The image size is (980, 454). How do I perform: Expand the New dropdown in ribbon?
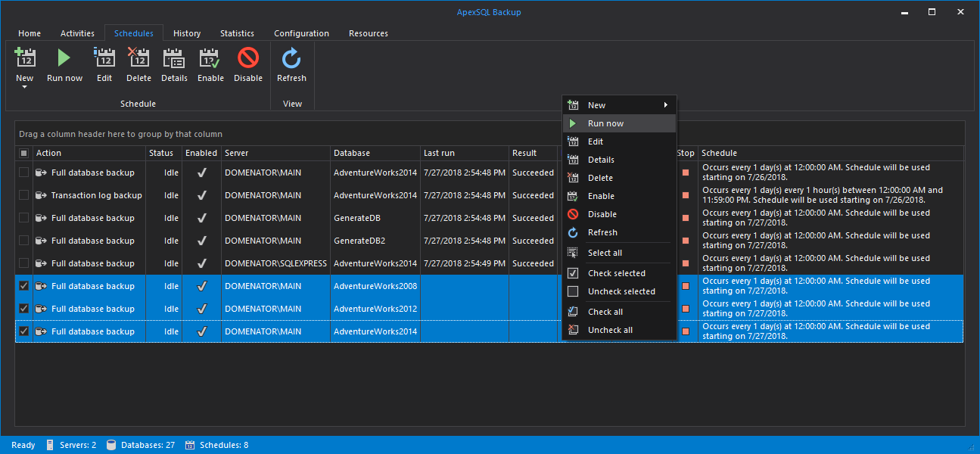[25, 87]
